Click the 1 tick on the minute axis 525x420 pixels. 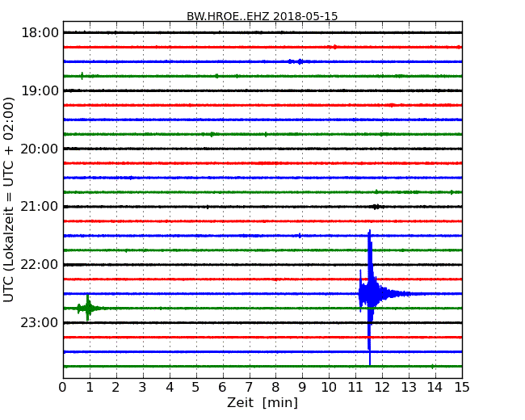coord(90,388)
